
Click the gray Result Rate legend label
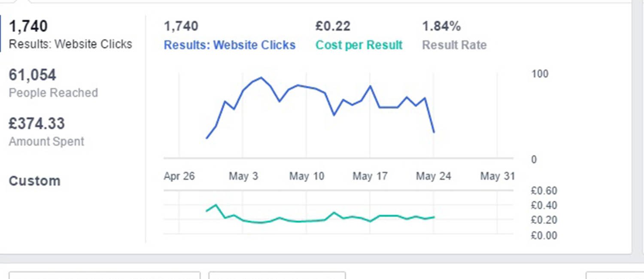[454, 45]
